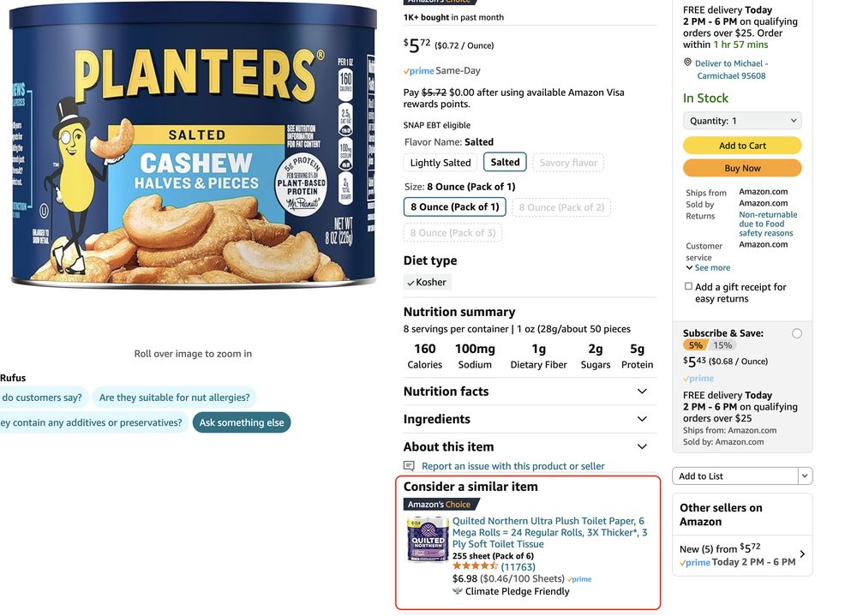857x616 pixels.
Task: Click the Other sellers chevron arrow
Action: 801,554
